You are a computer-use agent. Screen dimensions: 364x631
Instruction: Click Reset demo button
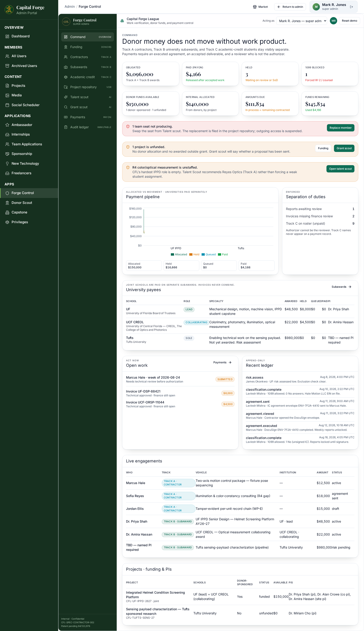(x=349, y=21)
